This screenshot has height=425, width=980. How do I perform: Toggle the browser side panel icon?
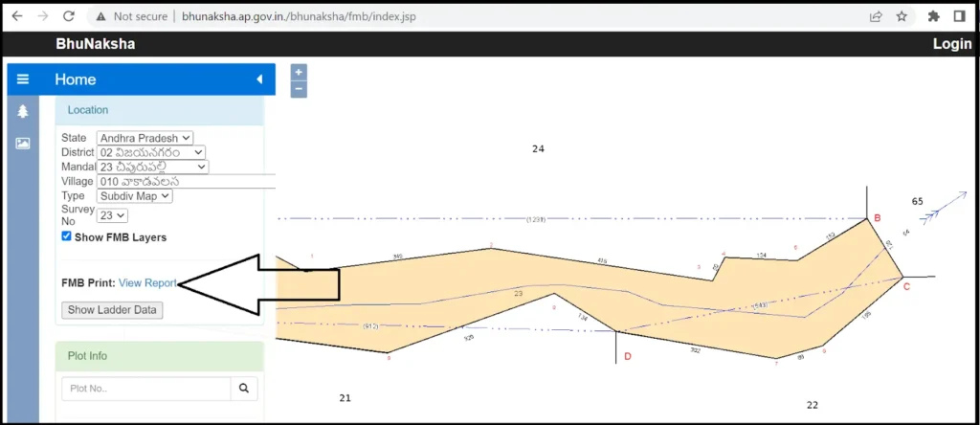[959, 17]
